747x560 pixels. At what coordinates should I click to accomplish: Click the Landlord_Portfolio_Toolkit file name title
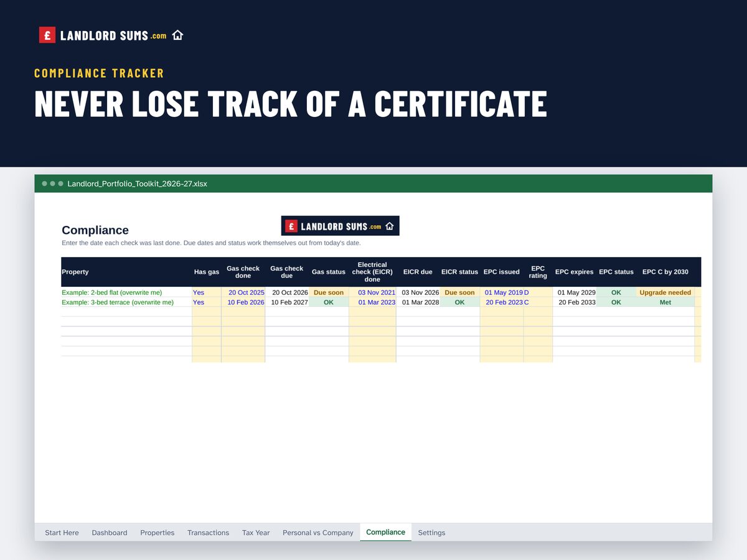(x=138, y=184)
